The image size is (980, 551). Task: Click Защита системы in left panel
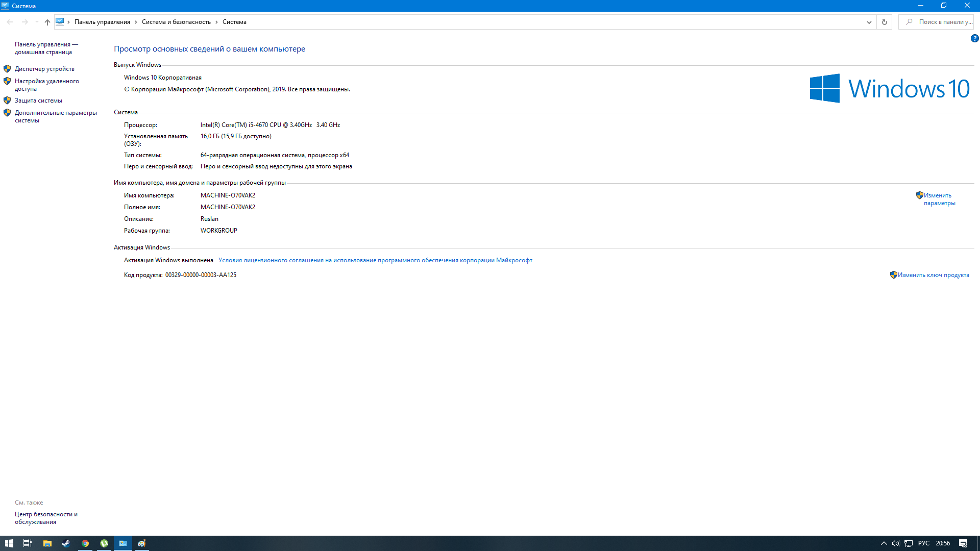(38, 101)
